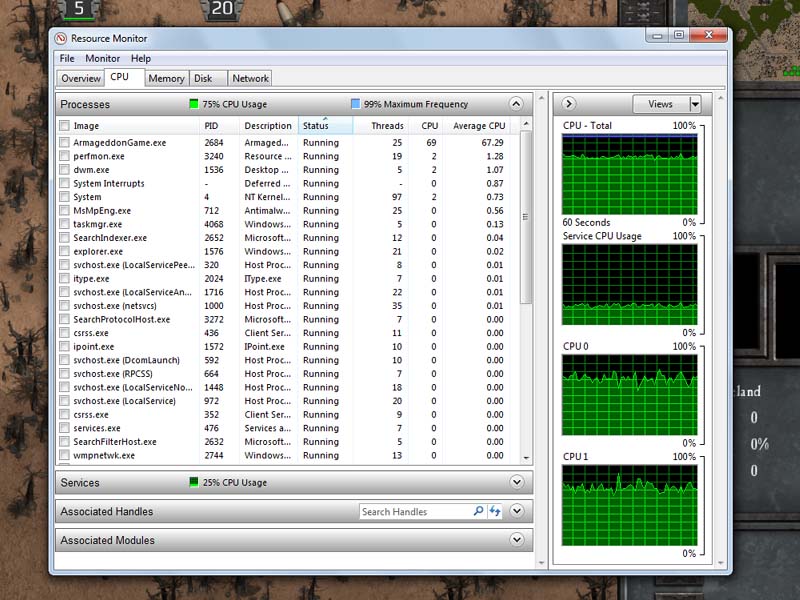This screenshot has width=800, height=600.
Task: Check the perfmon.exe process checkbox
Action: point(64,156)
